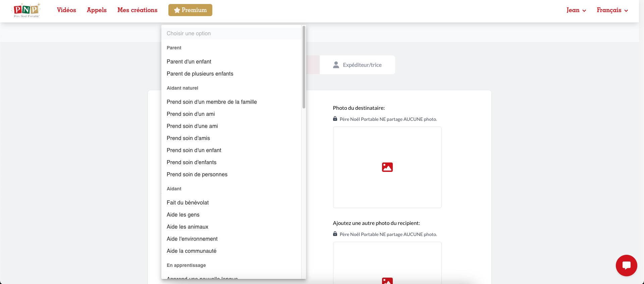
Task: Click the Expéditeur/trice person icon
Action: [x=336, y=65]
